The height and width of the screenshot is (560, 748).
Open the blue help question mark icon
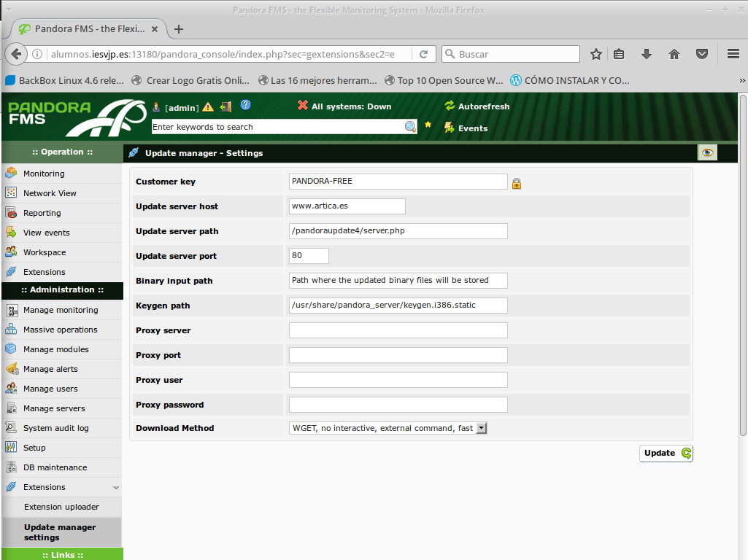245,105
